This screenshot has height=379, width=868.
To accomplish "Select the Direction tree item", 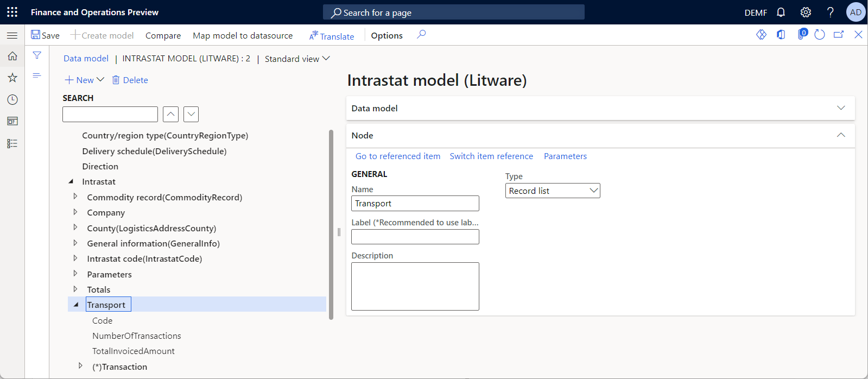I will [100, 166].
